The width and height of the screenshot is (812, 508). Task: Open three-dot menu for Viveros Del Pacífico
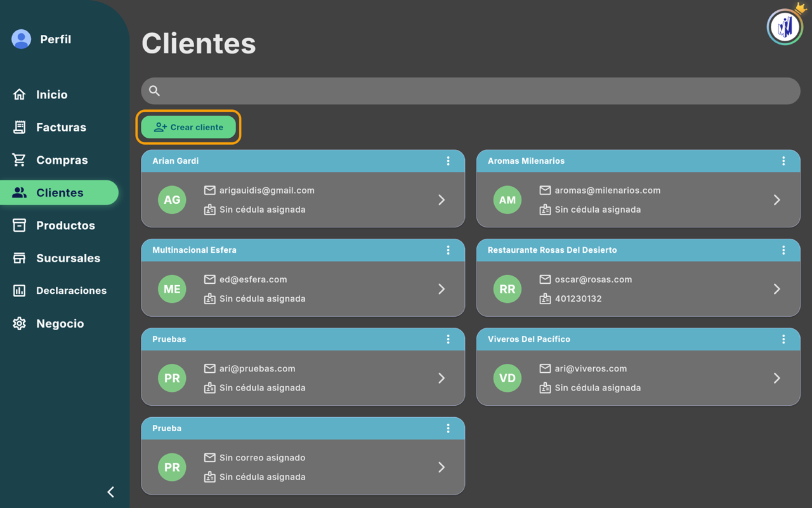click(x=783, y=340)
